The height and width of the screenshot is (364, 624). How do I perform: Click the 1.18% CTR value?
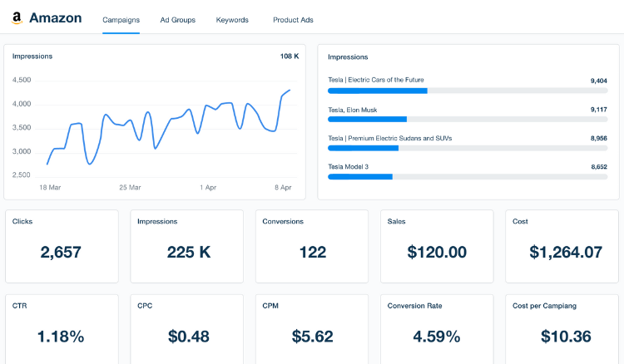pos(61,337)
